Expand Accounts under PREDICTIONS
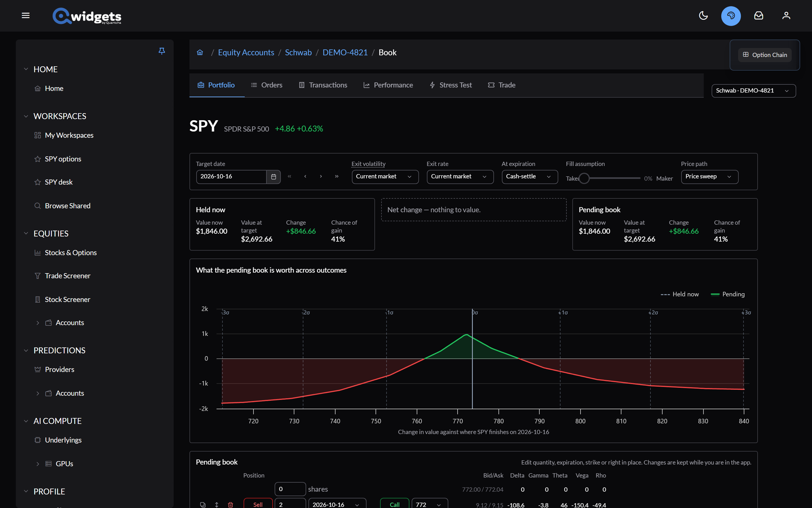Screen dimensions: 812x508 point(37,393)
